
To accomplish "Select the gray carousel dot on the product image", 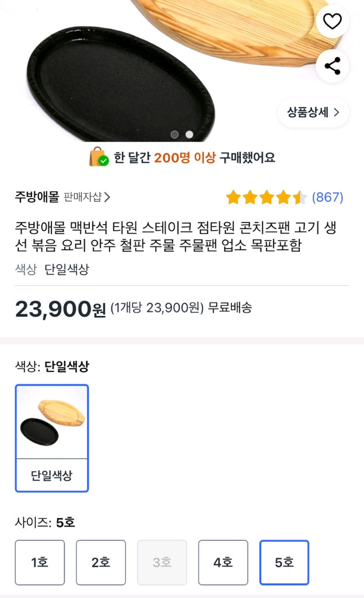I will (174, 133).
